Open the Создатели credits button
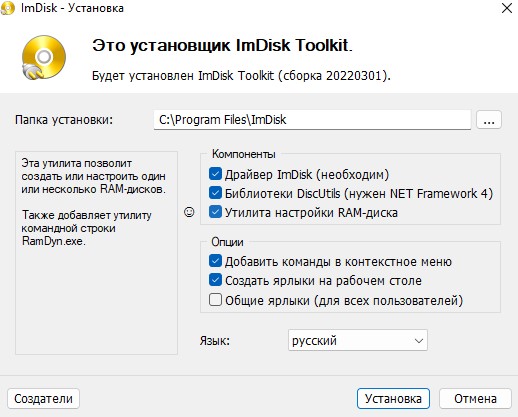518x417 pixels. 43,398
